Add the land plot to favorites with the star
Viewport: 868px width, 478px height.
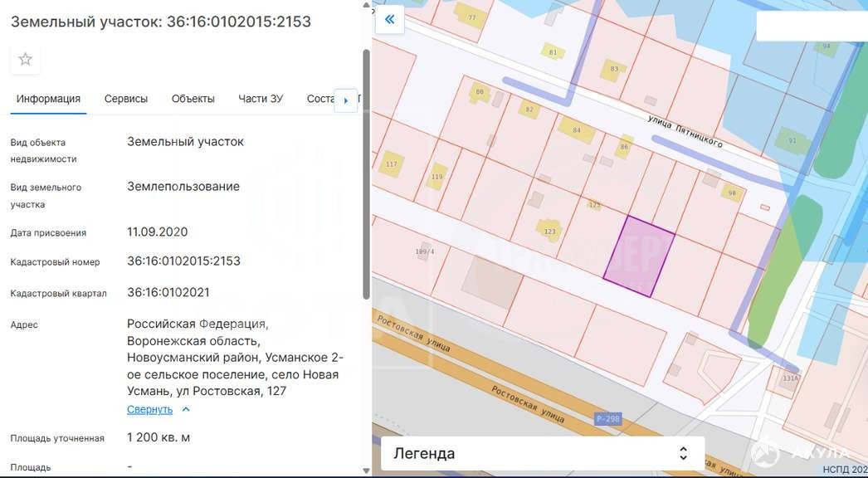pos(26,59)
